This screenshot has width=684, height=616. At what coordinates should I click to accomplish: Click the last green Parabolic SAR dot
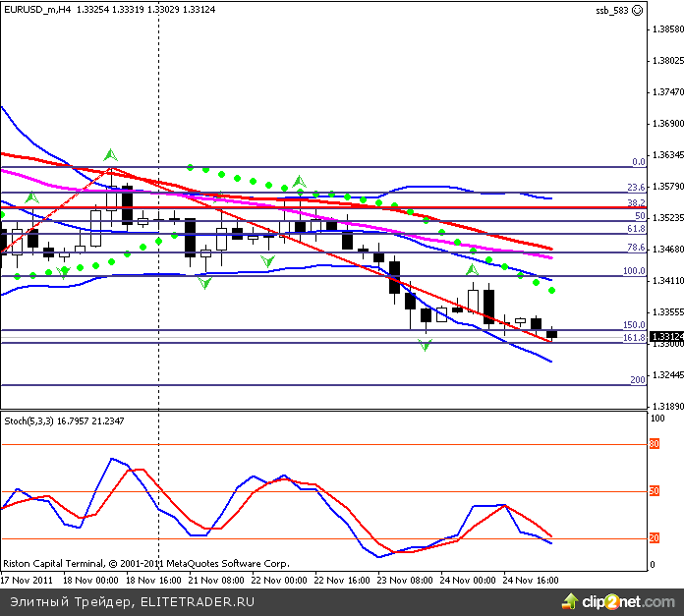(x=551, y=291)
